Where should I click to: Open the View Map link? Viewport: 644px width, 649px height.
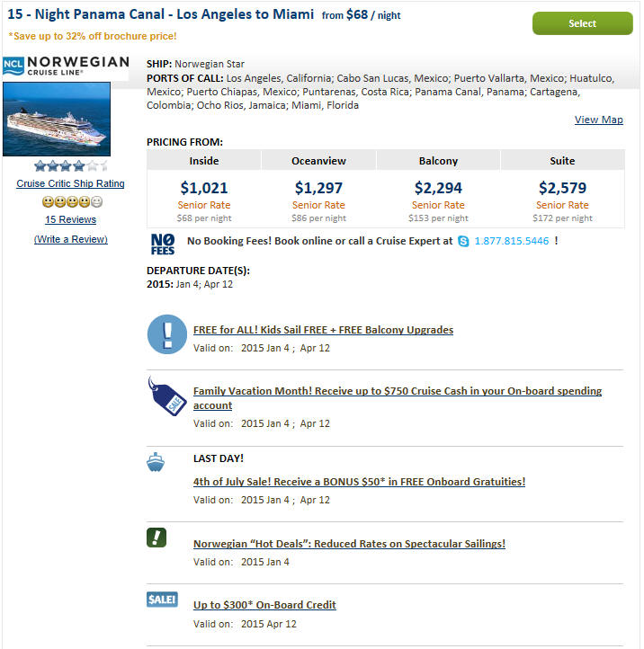click(x=598, y=120)
